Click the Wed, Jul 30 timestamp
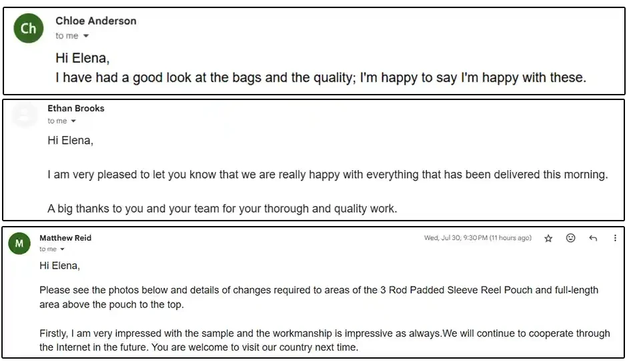Screen dimensions: 627x364 pyautogui.click(x=478, y=238)
